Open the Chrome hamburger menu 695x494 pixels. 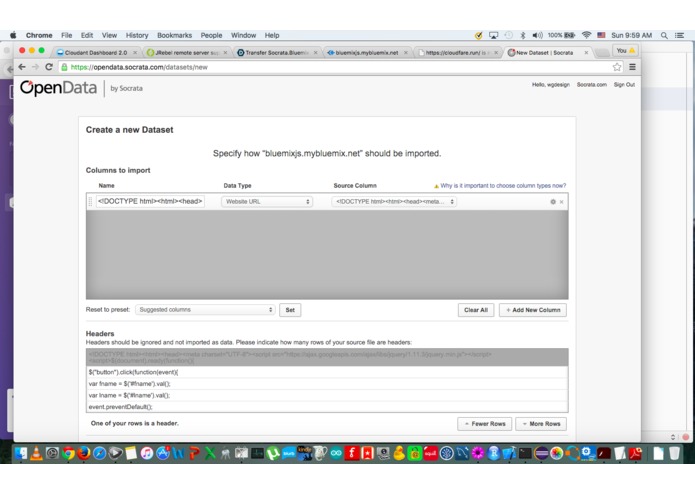pyautogui.click(x=633, y=67)
